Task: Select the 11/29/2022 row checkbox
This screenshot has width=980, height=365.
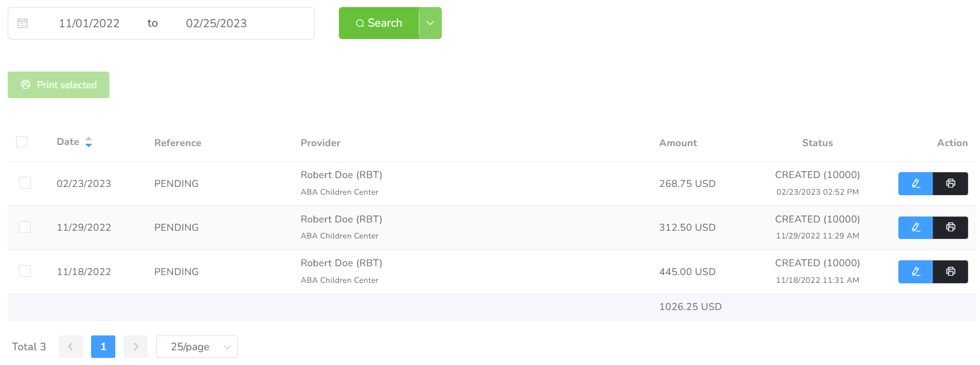Action: (x=25, y=227)
